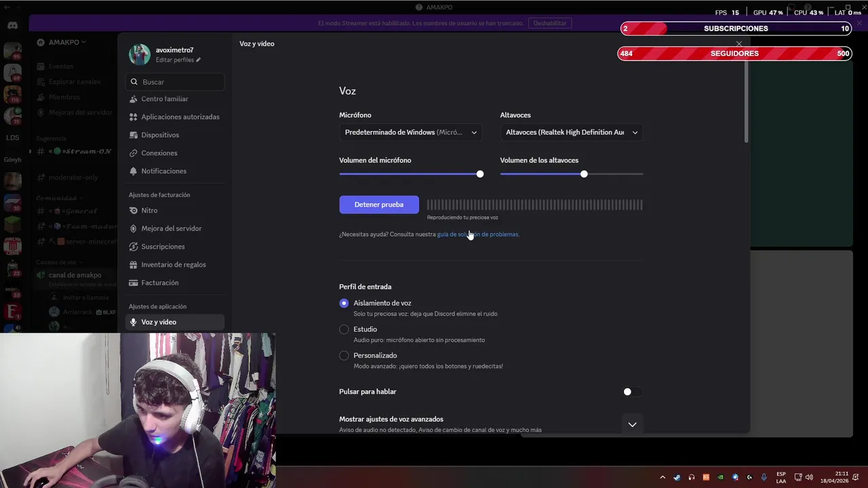The height and width of the screenshot is (488, 868).
Task: Open the Altavoces device dropdown
Action: pyautogui.click(x=572, y=132)
